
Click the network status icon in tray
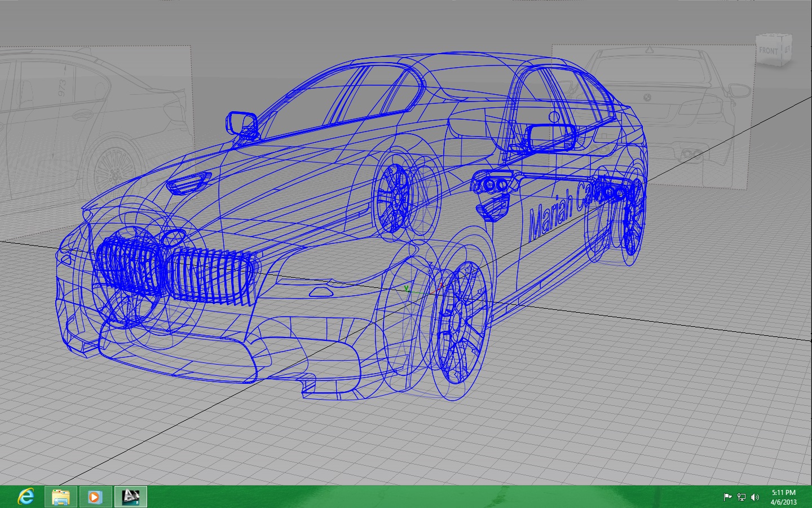point(740,497)
